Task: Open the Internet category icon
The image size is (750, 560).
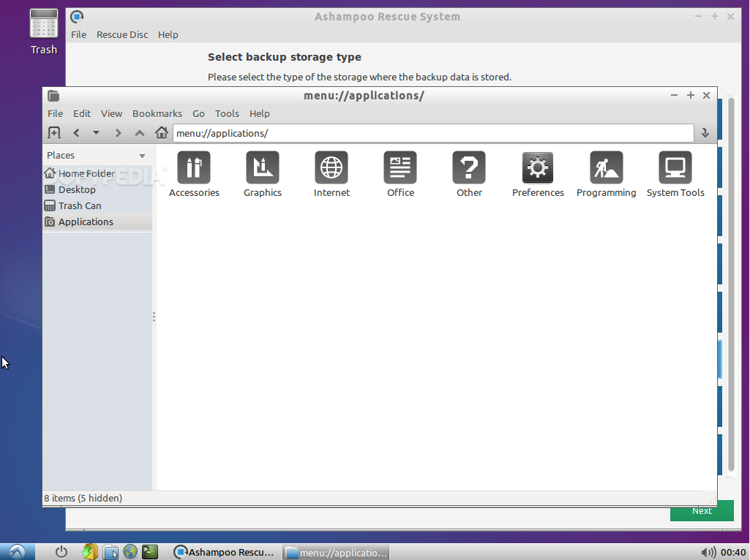Action: 331,167
